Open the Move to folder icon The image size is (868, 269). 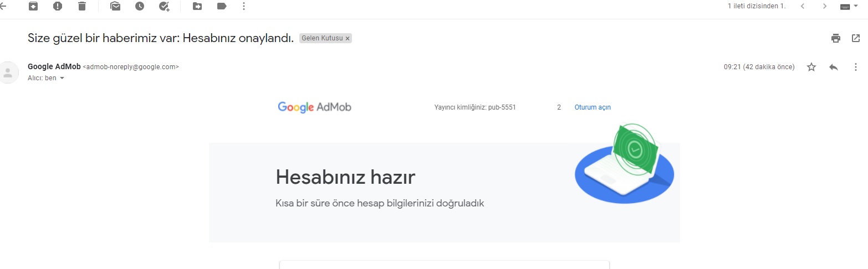pos(197,6)
